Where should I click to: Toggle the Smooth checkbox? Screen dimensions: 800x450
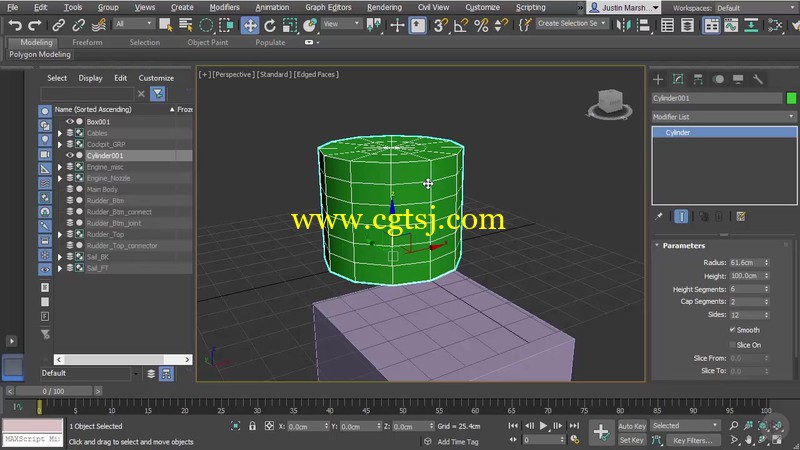(x=732, y=330)
